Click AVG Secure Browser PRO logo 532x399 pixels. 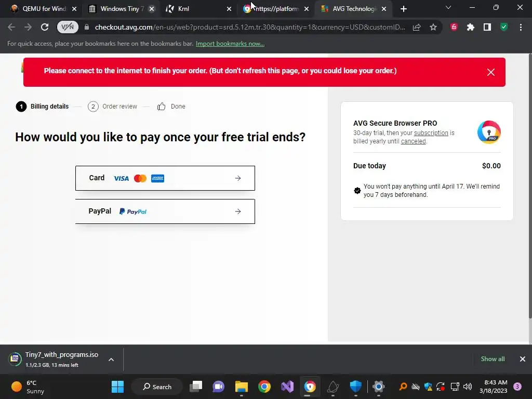[489, 132]
